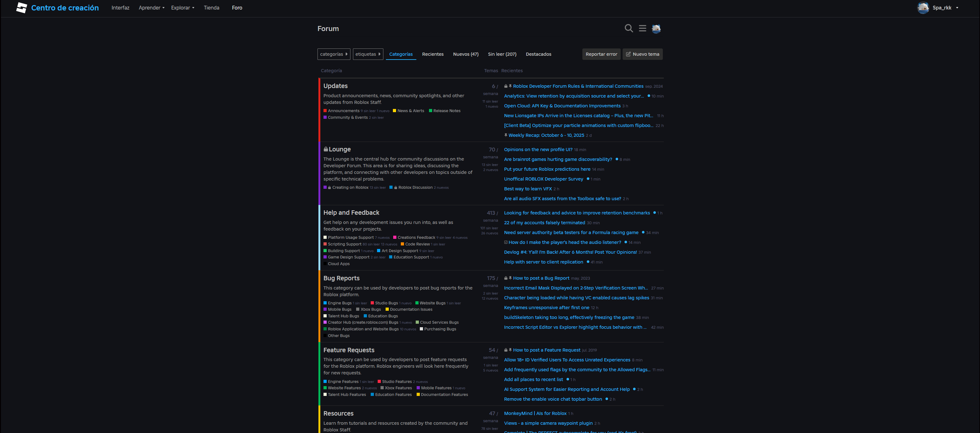Click the Reportar error button
980x433 pixels.
point(601,54)
